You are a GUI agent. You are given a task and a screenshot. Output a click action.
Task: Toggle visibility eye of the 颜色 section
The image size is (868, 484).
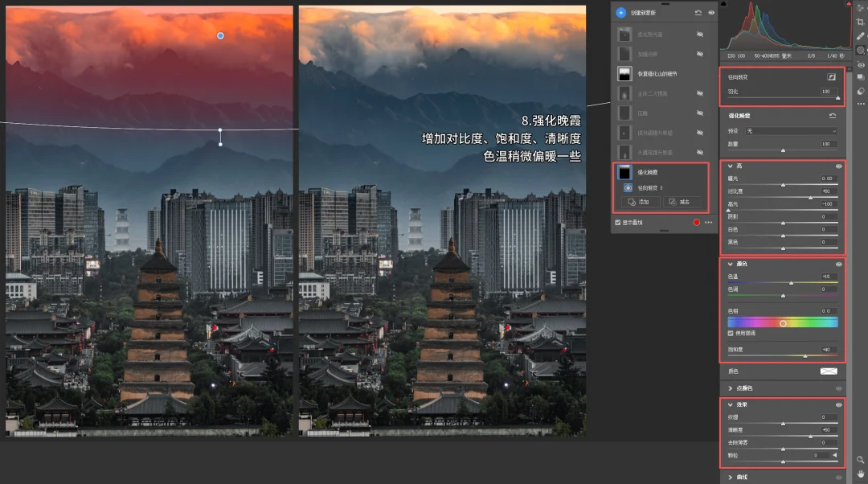coord(838,264)
